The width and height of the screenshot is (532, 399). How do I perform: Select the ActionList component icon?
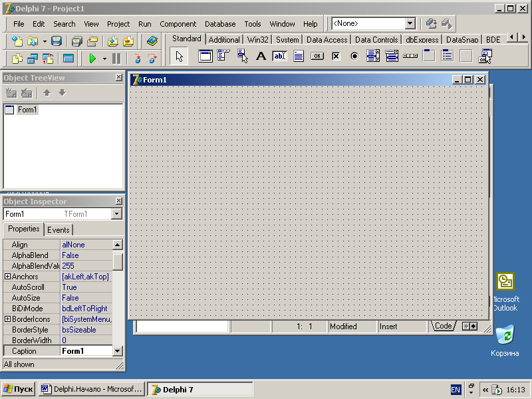click(x=485, y=56)
